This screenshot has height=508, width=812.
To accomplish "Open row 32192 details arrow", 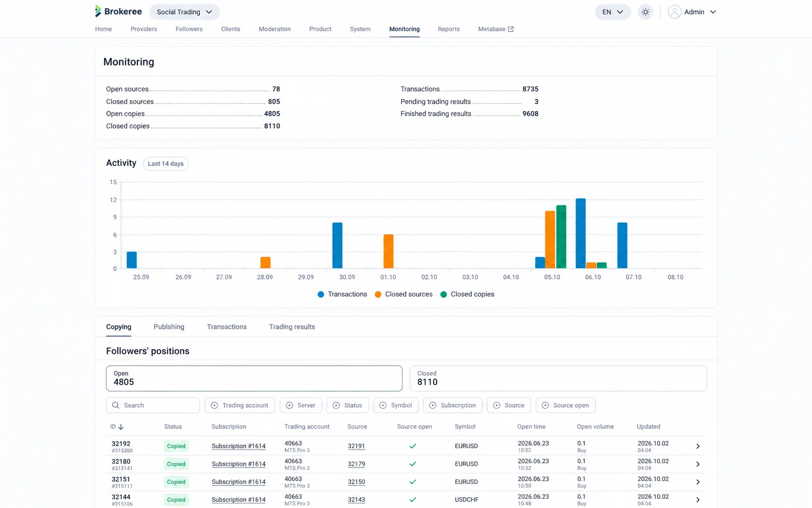I will 697,447.
